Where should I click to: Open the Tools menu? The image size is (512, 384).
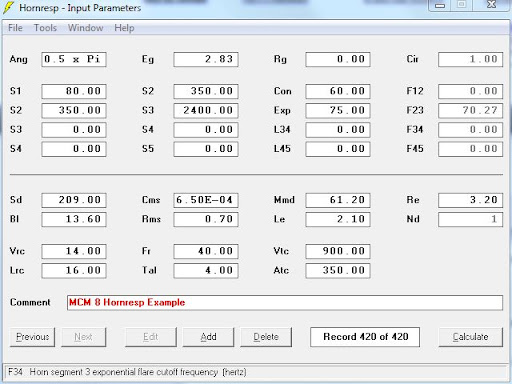coord(45,28)
